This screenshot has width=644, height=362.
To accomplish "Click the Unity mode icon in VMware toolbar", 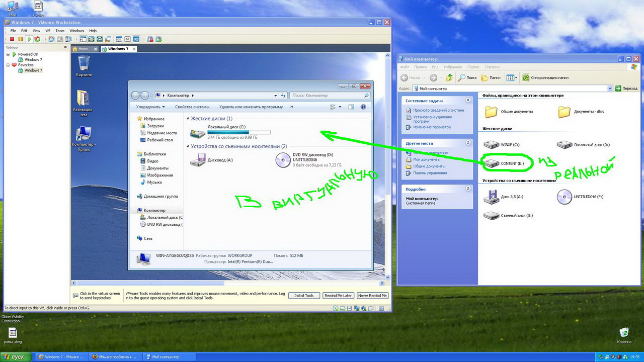I will [x=108, y=39].
